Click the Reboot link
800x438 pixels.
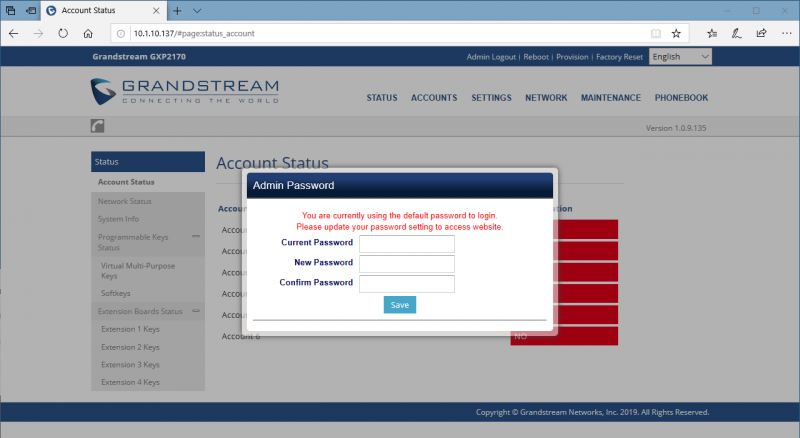(x=536, y=57)
